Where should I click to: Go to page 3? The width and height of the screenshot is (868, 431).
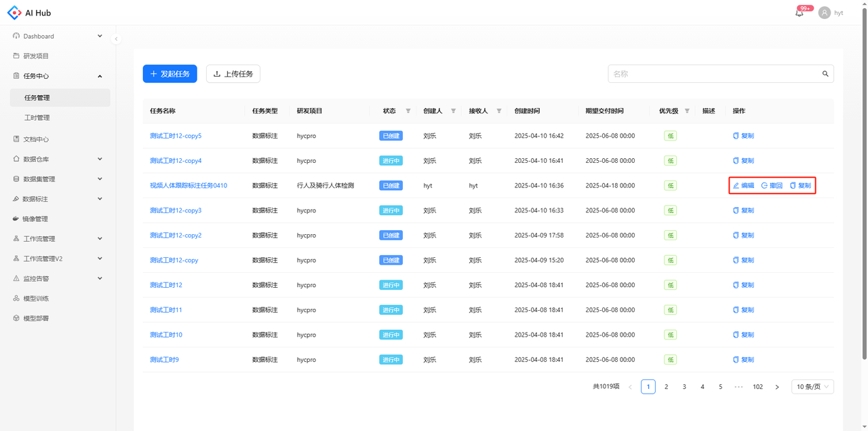684,387
